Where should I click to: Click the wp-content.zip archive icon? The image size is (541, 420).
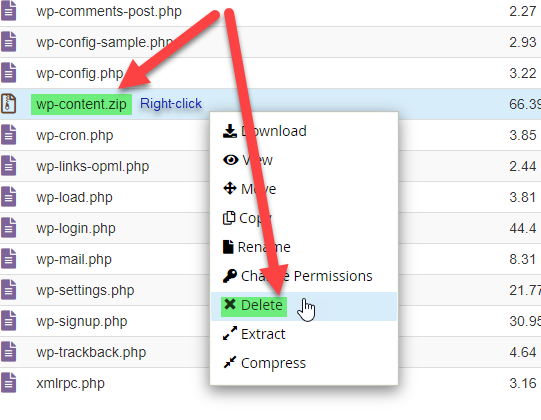[x=8, y=104]
